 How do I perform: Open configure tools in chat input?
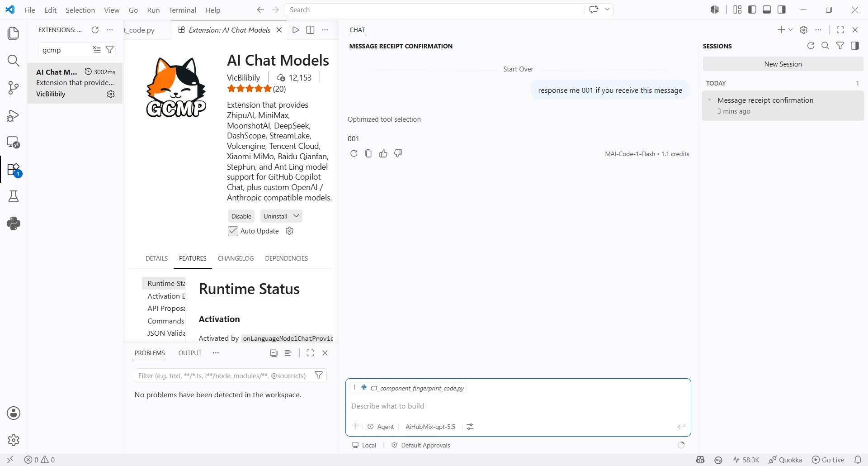pos(470,427)
